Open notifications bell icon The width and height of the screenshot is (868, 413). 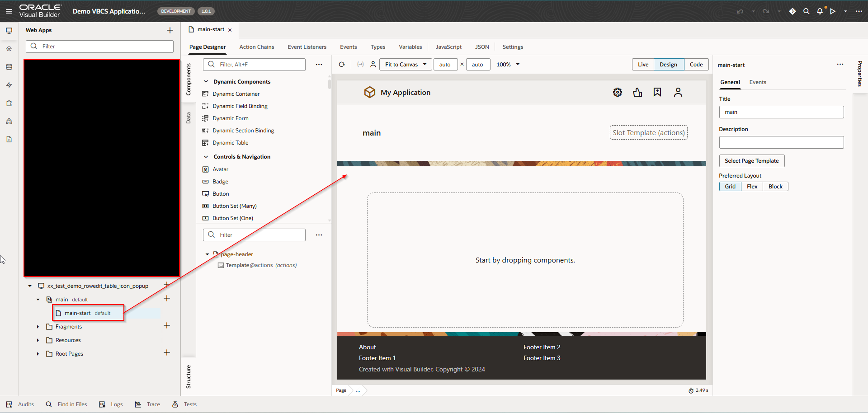pos(820,11)
